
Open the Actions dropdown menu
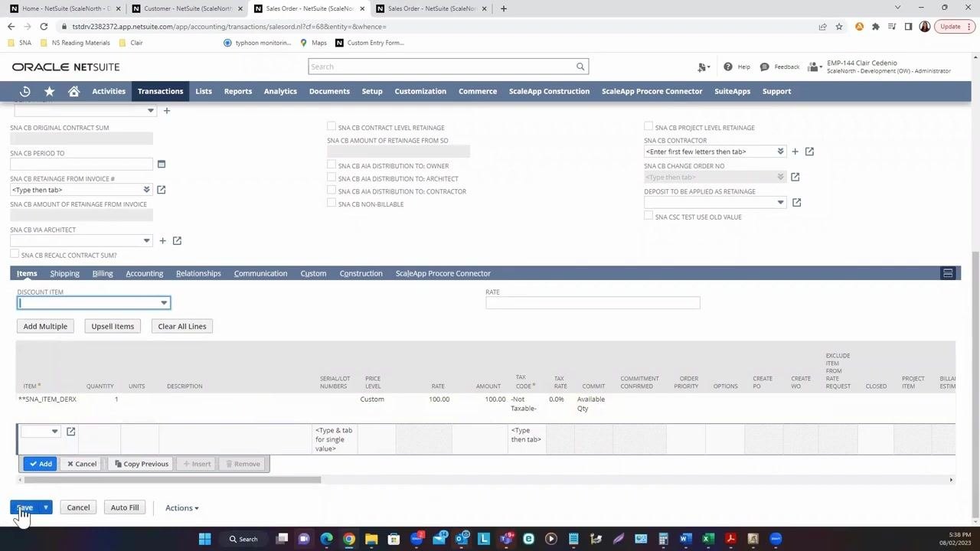coord(181,508)
